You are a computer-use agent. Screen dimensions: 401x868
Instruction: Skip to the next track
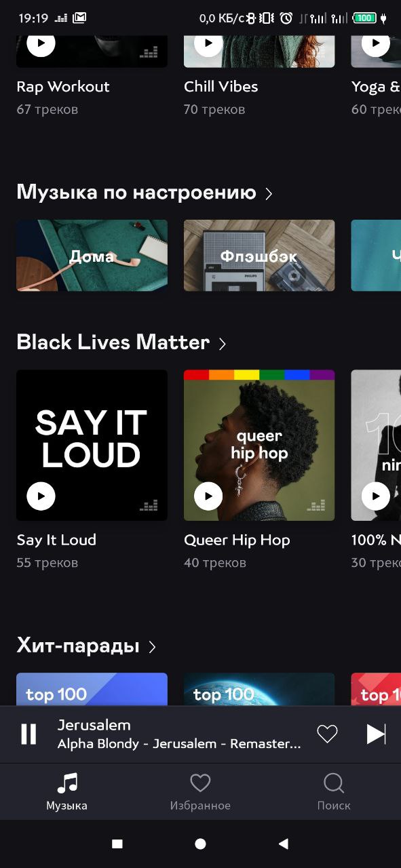tap(376, 734)
